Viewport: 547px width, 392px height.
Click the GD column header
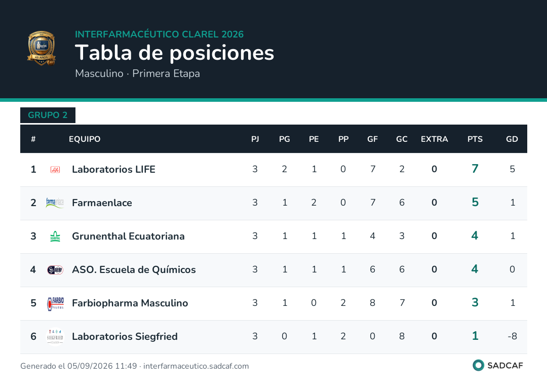(512, 139)
